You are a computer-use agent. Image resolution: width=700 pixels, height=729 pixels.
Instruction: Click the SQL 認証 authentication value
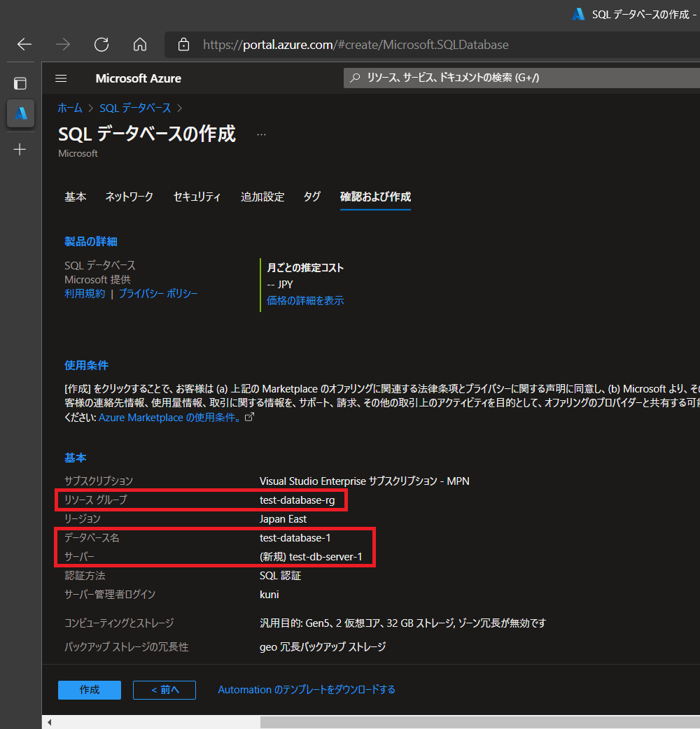click(280, 576)
